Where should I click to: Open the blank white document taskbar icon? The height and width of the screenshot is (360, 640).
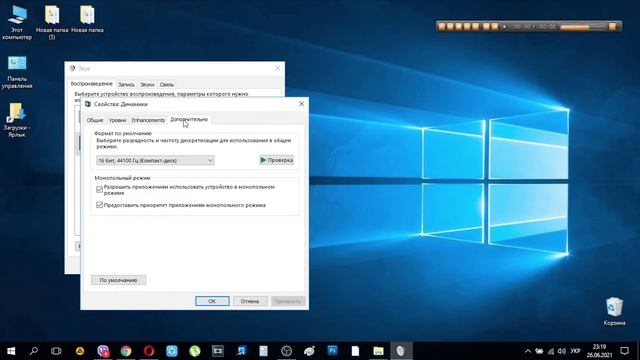(355, 351)
